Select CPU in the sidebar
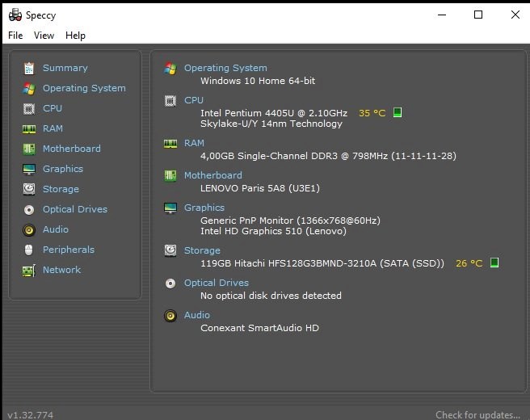Image resolution: width=530 pixels, height=420 pixels. point(53,108)
